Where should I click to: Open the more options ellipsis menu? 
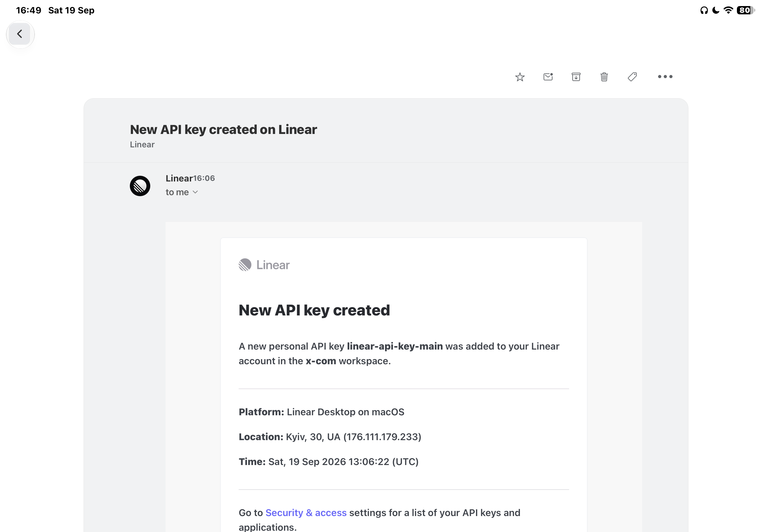click(665, 77)
